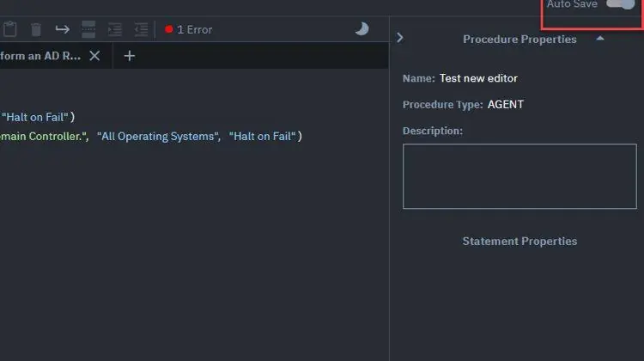This screenshot has height=361, width=644.
Task: Click the Statement Properties header
Action: [519, 241]
